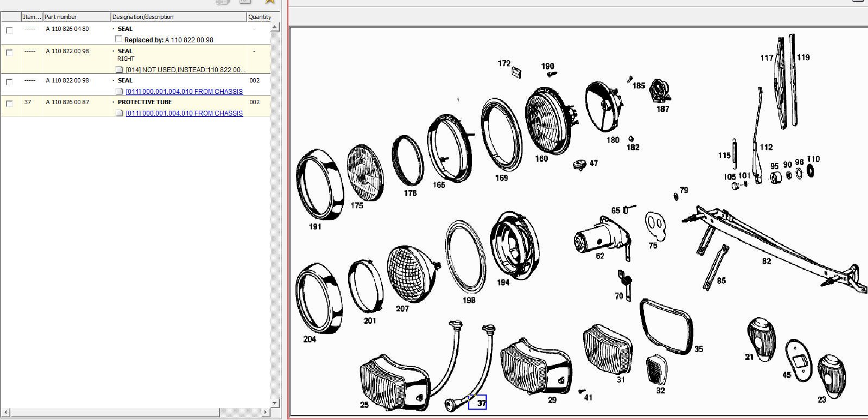The width and height of the screenshot is (868, 420).
Task: Select callout 180 in the diagram
Action: pos(613,139)
